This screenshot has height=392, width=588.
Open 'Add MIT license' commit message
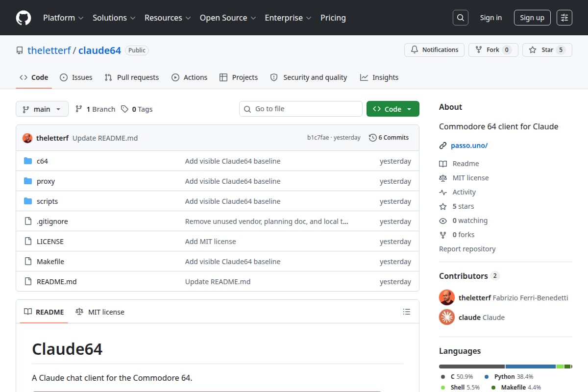click(210, 242)
